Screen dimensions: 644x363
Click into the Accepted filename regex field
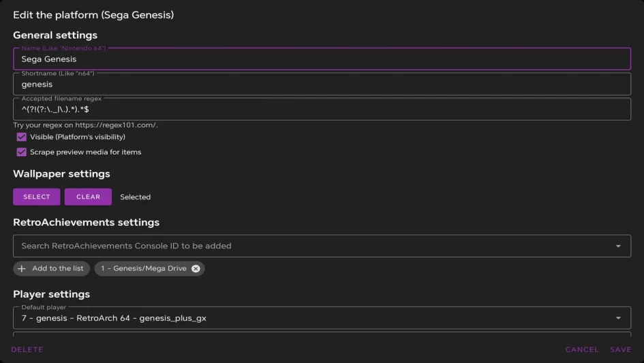coord(322,110)
